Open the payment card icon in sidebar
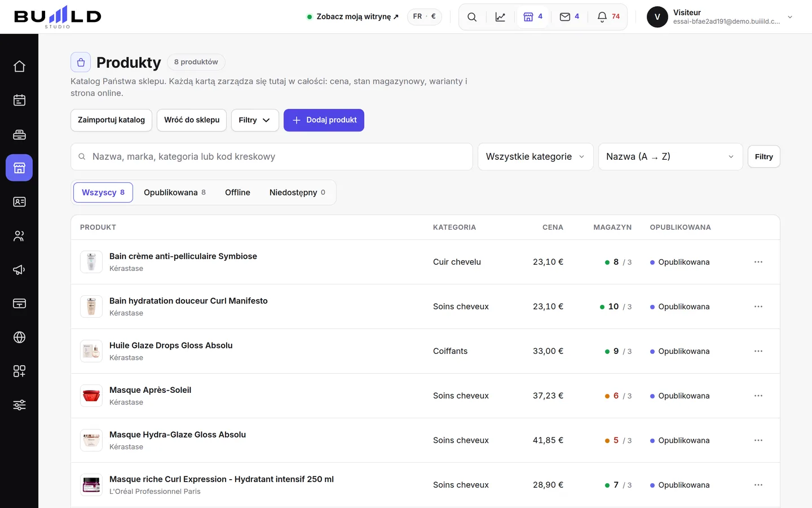Image resolution: width=812 pixels, height=508 pixels. pyautogui.click(x=19, y=303)
